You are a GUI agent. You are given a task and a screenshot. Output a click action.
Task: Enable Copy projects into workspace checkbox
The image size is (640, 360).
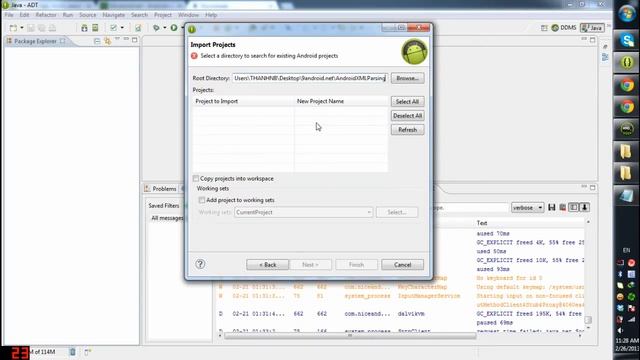point(196,178)
